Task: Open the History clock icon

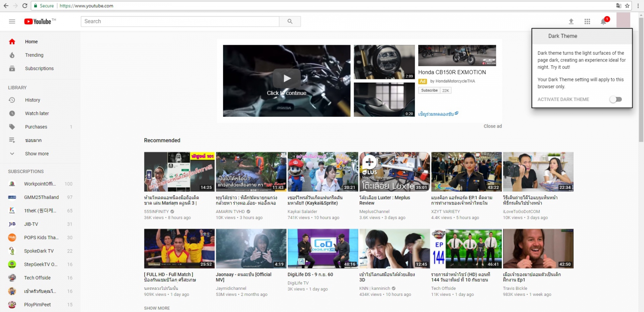Action: coord(12,100)
